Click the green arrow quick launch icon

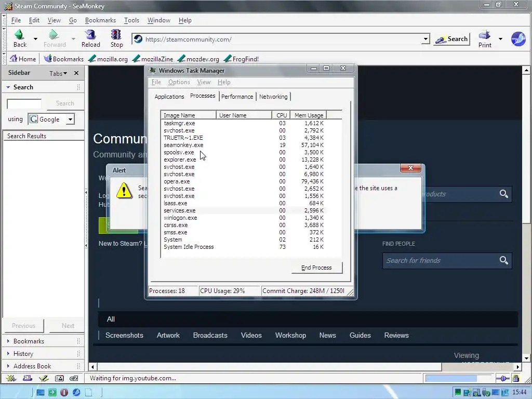pos(52,393)
